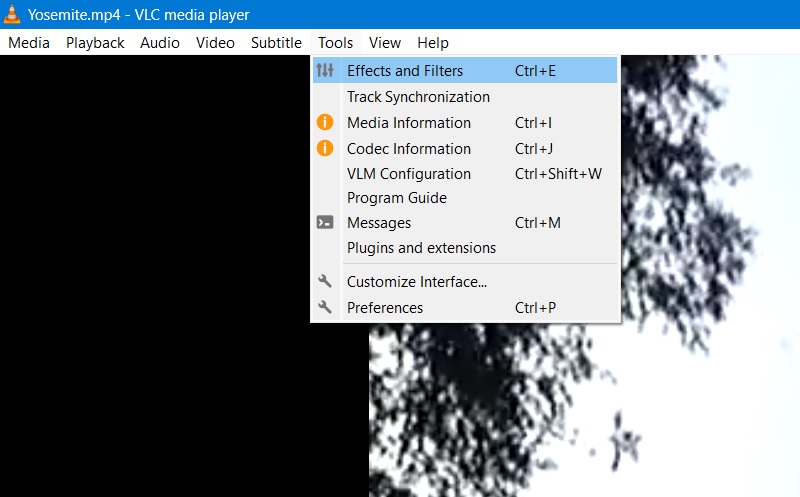800x497 pixels.
Task: Click the Effects and Filters sliders icon
Action: (x=325, y=70)
